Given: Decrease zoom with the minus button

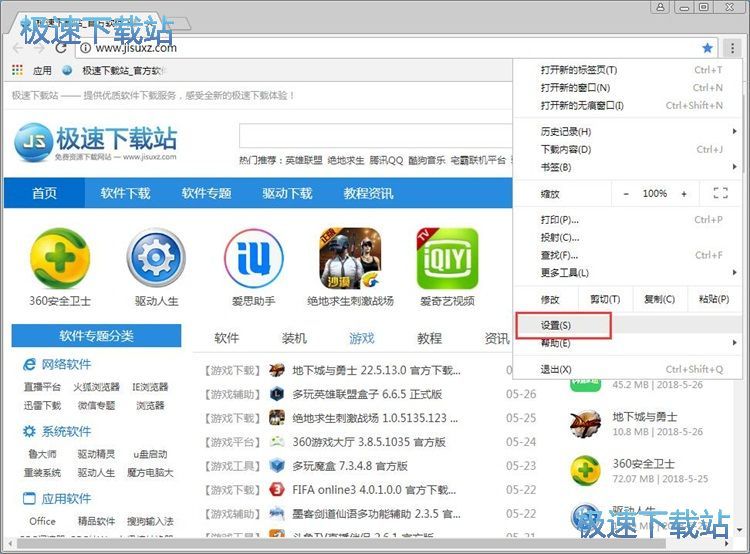Looking at the screenshot, I should (x=626, y=193).
